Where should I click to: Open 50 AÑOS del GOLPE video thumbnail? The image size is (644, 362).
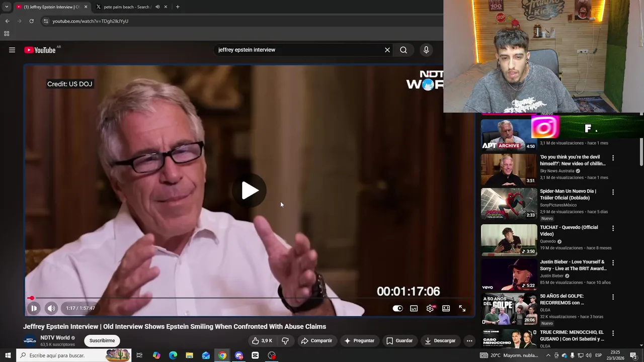pos(509,309)
